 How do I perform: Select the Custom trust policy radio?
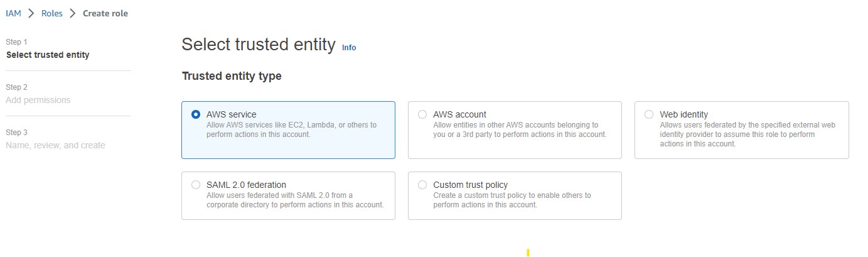[422, 185]
